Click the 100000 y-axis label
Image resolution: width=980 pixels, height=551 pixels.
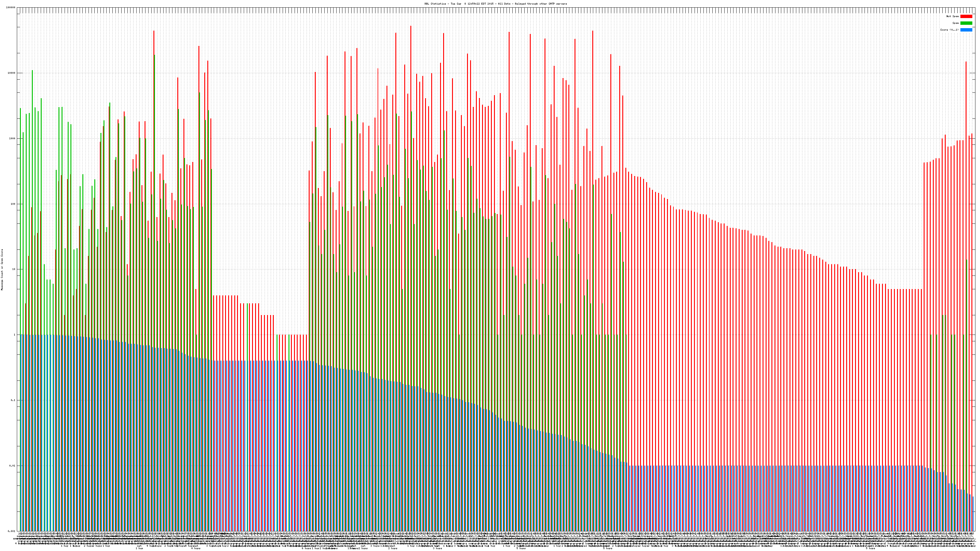[11, 8]
